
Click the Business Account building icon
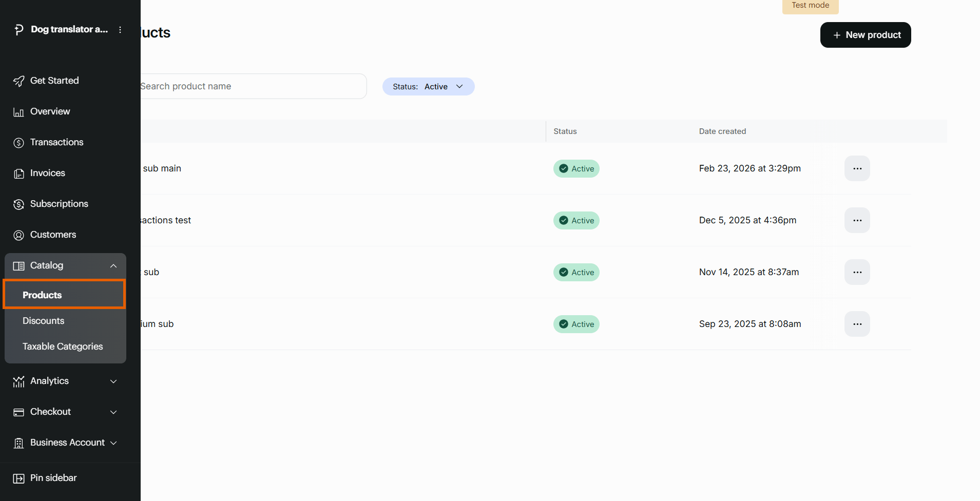pos(19,443)
